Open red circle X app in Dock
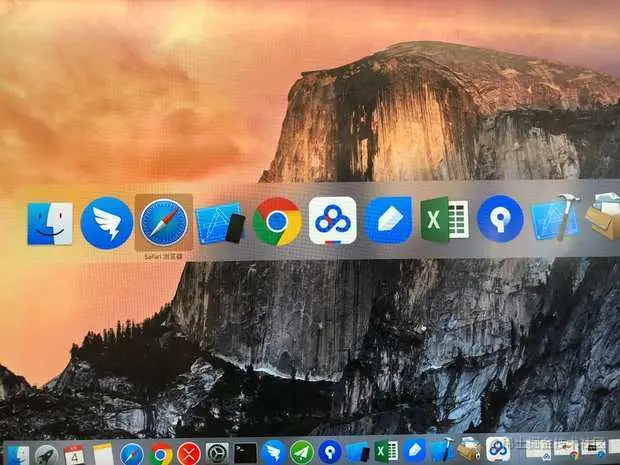This screenshot has width=620, height=465. click(x=189, y=454)
